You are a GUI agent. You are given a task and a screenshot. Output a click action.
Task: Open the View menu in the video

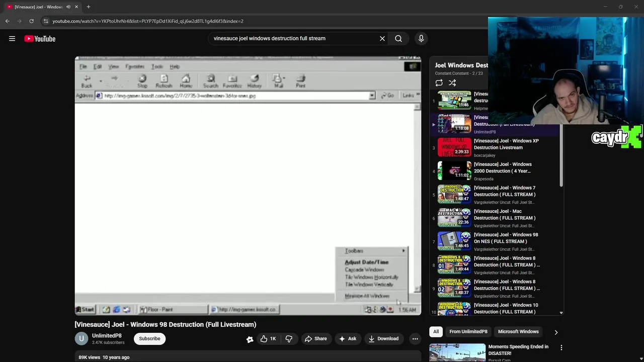(114, 66)
